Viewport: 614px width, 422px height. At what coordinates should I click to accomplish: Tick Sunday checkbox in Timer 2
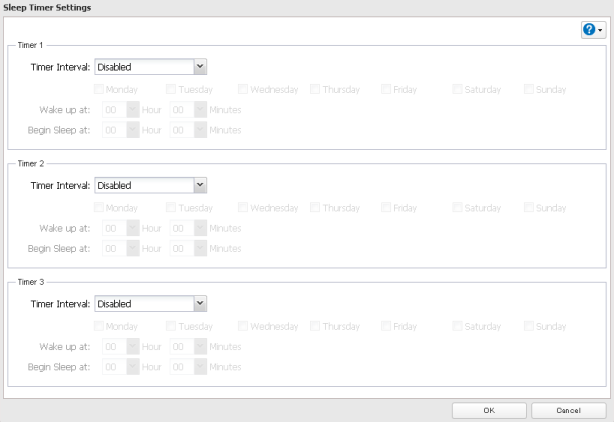pyautogui.click(x=529, y=207)
